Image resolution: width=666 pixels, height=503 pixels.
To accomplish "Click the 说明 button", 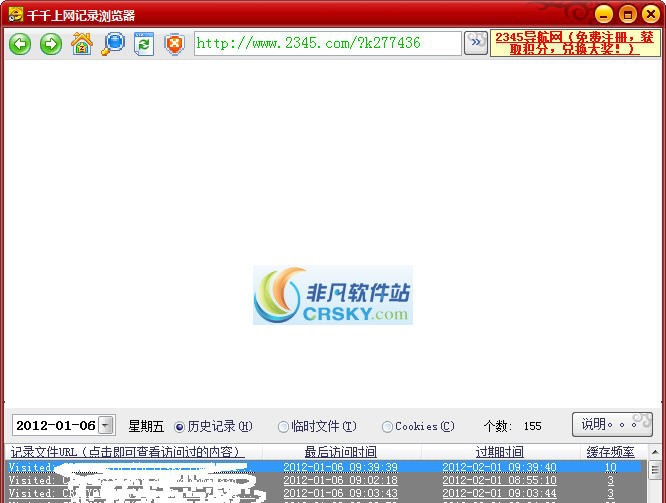I will pos(612,424).
